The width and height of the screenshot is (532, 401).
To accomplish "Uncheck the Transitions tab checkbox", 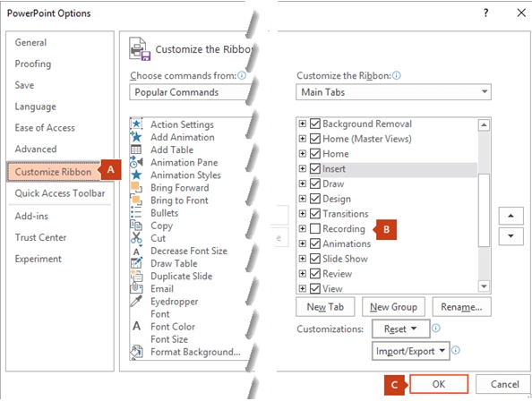I will click(315, 214).
